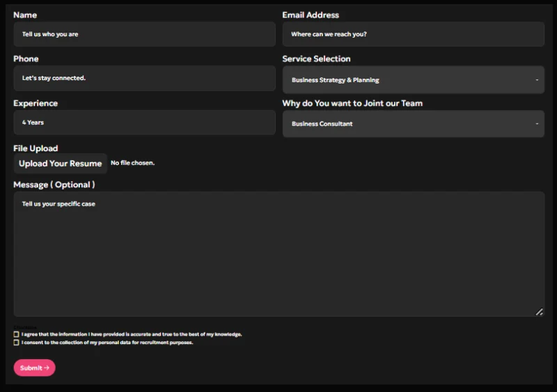The image size is (557, 392).
Task: Click the textarea resize handle icon
Action: (539, 312)
